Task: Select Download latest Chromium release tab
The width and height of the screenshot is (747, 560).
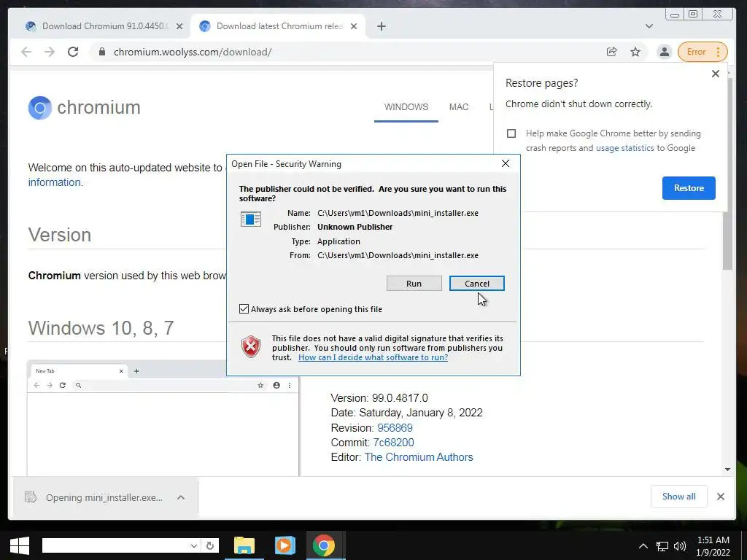Action: [278, 26]
